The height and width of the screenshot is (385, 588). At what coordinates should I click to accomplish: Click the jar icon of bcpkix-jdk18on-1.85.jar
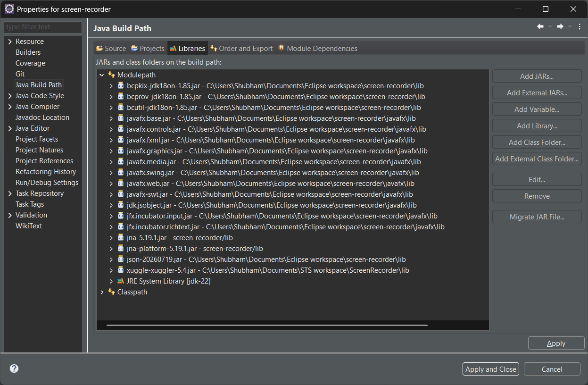coord(121,86)
